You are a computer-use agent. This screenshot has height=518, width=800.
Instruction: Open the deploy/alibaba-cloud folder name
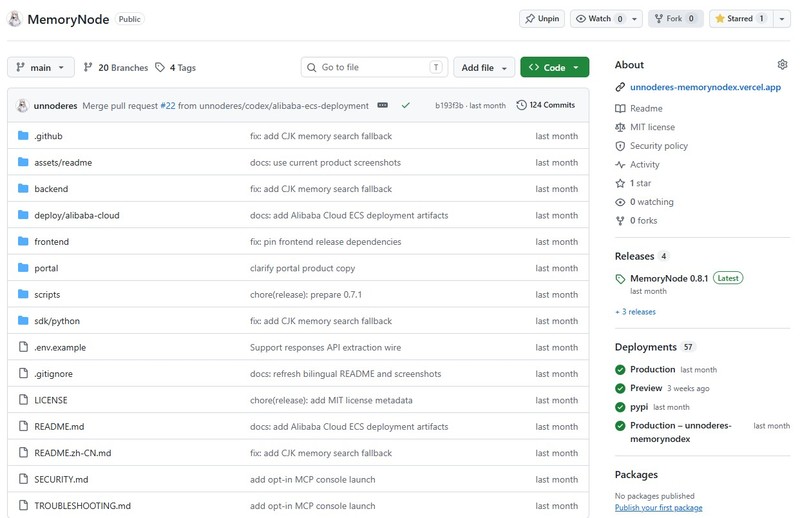tap(77, 215)
